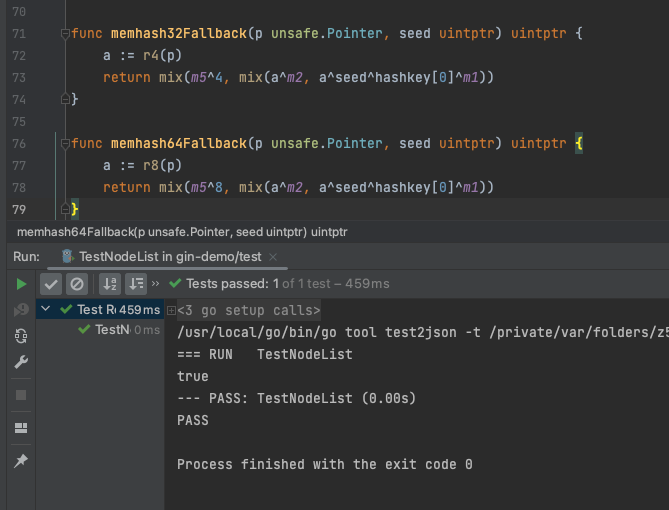Click the "<3 go setup calls>" folded text
The width and height of the screenshot is (669, 510).
point(249,311)
